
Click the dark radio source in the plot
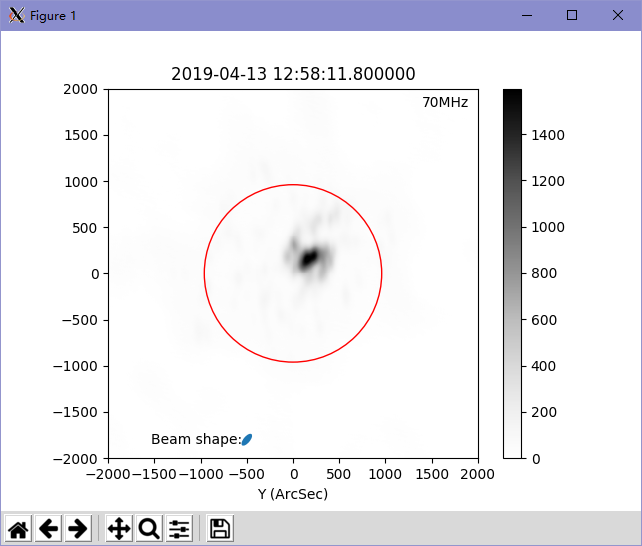pos(309,258)
